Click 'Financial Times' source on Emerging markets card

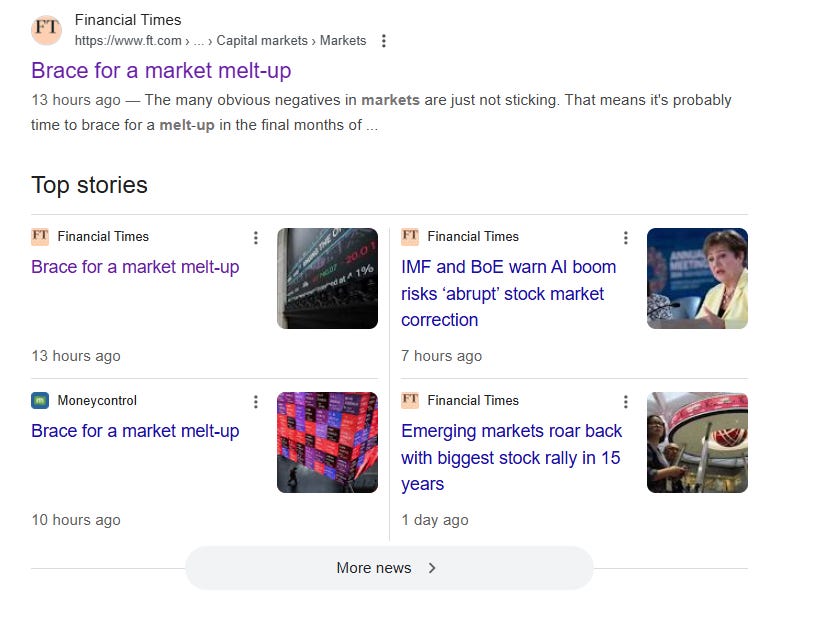pyautogui.click(x=473, y=401)
